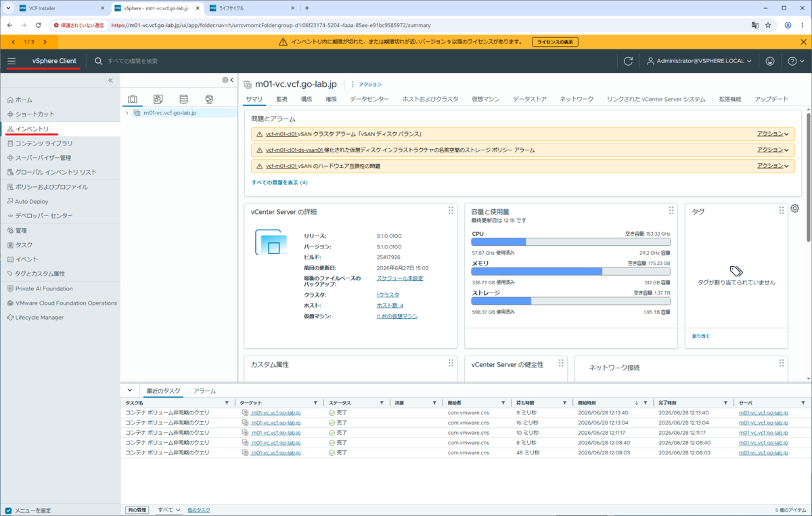Select Networking inventory view icon

point(209,100)
